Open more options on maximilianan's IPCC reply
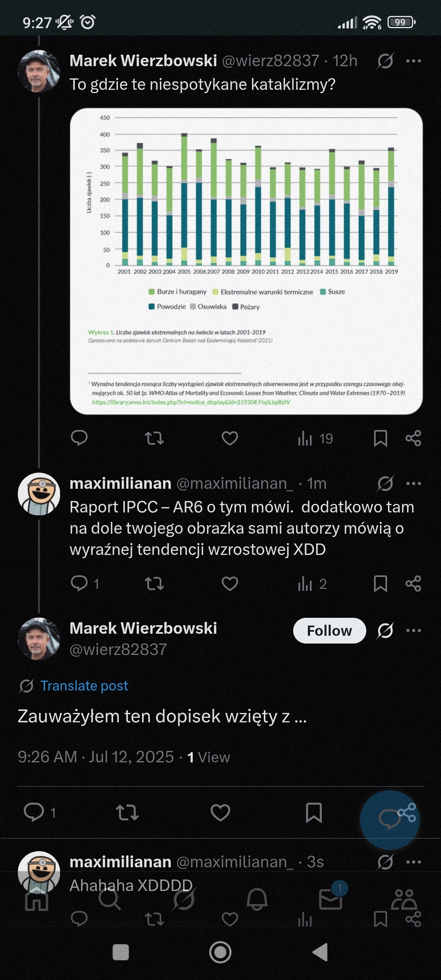 (413, 483)
